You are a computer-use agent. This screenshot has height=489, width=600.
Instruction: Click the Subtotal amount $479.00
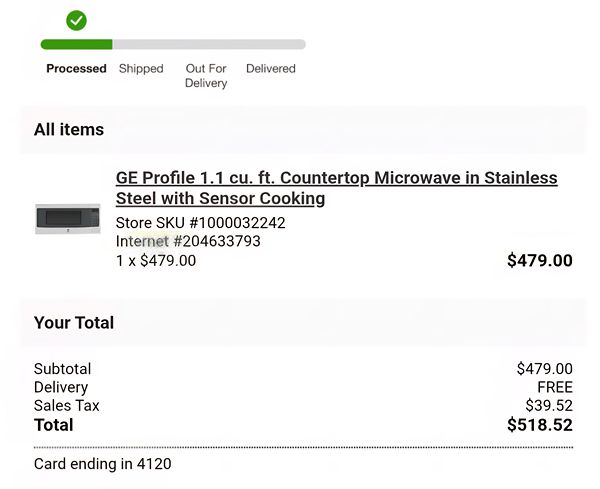point(545,369)
